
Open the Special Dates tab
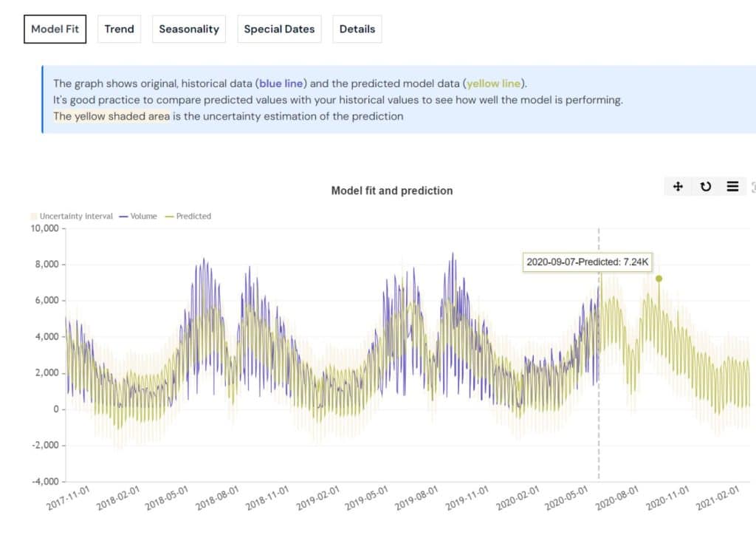(x=279, y=30)
